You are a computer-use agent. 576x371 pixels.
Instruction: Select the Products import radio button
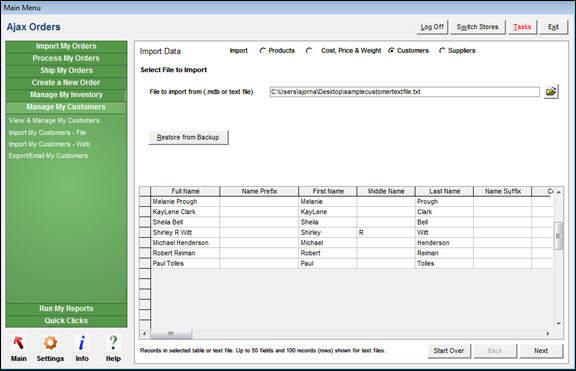pyautogui.click(x=263, y=51)
